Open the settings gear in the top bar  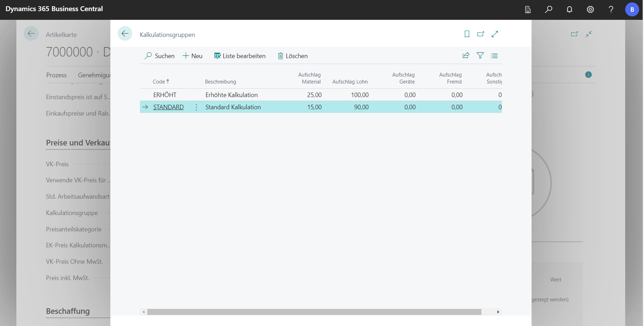pyautogui.click(x=590, y=9)
